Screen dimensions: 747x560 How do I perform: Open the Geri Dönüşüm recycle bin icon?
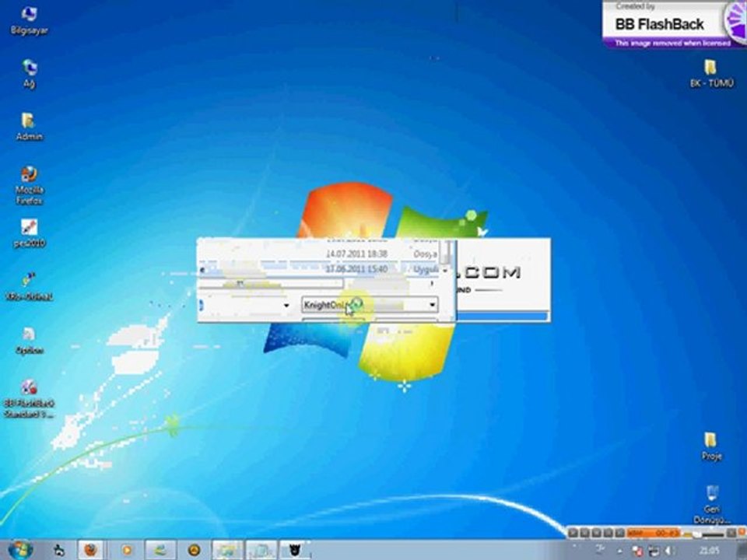tap(711, 505)
